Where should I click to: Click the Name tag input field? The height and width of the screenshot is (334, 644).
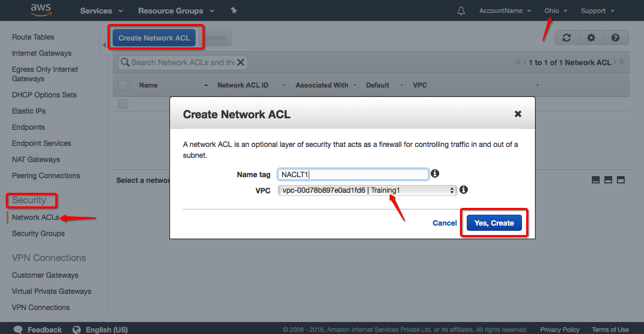pos(353,174)
